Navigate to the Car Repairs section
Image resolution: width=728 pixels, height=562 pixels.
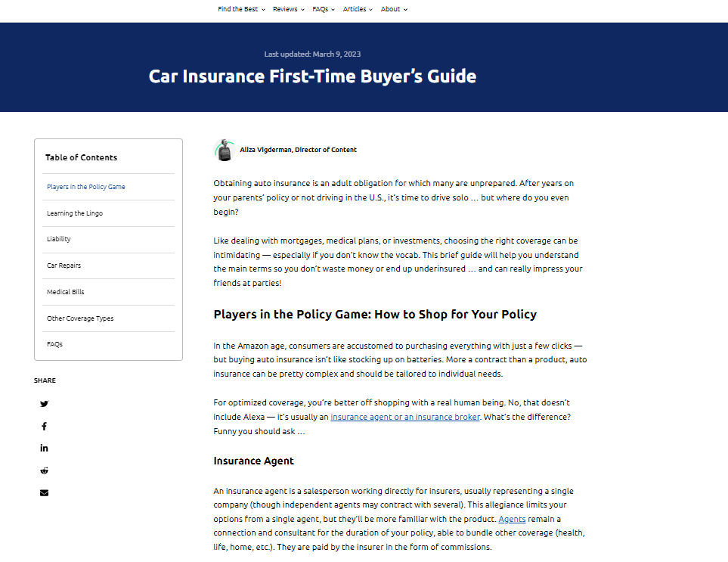64,265
